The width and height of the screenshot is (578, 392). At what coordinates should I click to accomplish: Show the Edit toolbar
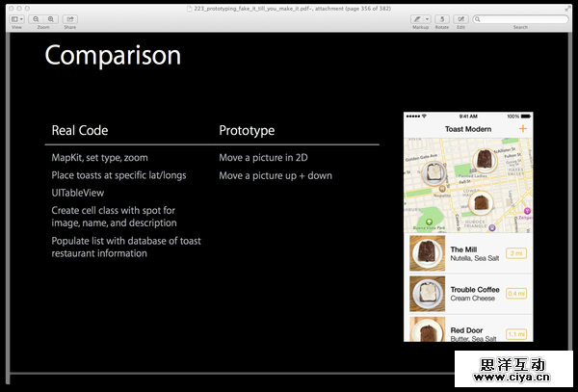(460, 19)
